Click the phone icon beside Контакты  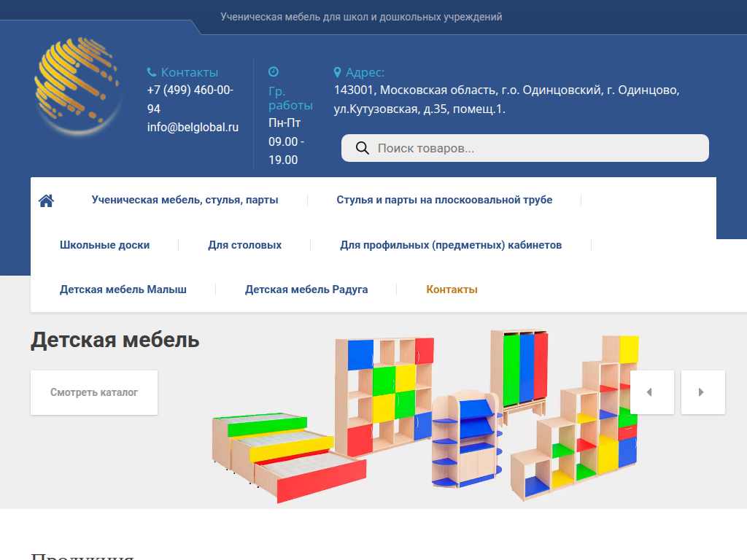click(x=152, y=72)
